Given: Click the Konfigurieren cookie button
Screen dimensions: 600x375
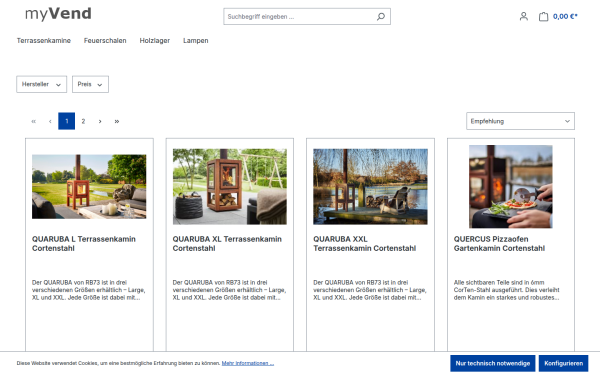Looking at the screenshot, I should pyautogui.click(x=564, y=363).
